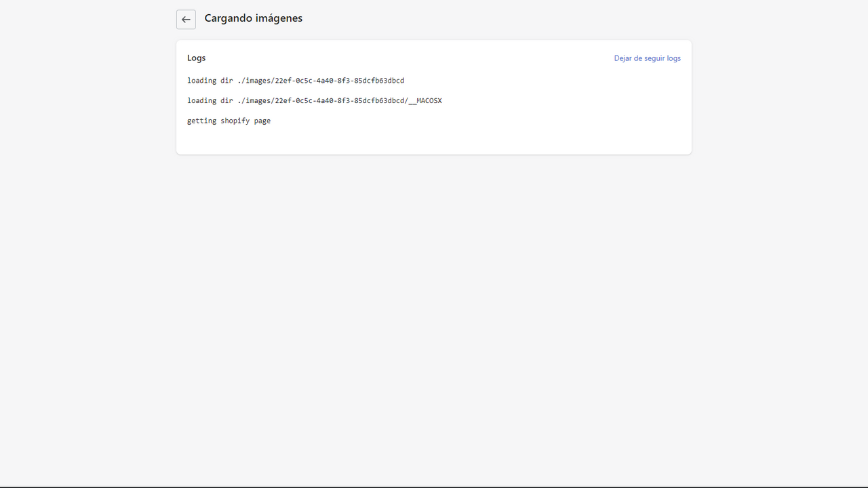The image size is (868, 488).
Task: Select the first 'loading dir ./images/22ef-0c5c...' log line
Action: pyautogui.click(x=296, y=81)
